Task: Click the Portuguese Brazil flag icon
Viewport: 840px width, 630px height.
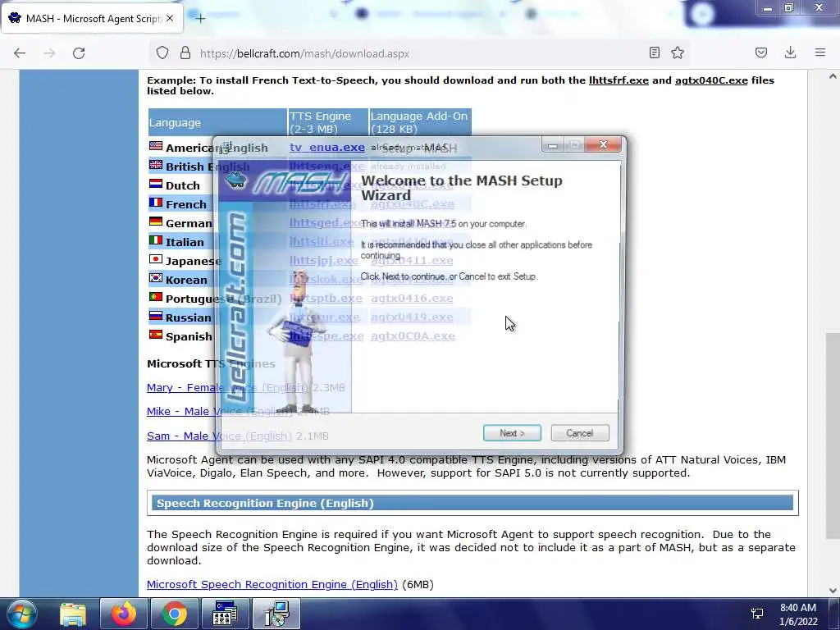Action: click(156, 297)
